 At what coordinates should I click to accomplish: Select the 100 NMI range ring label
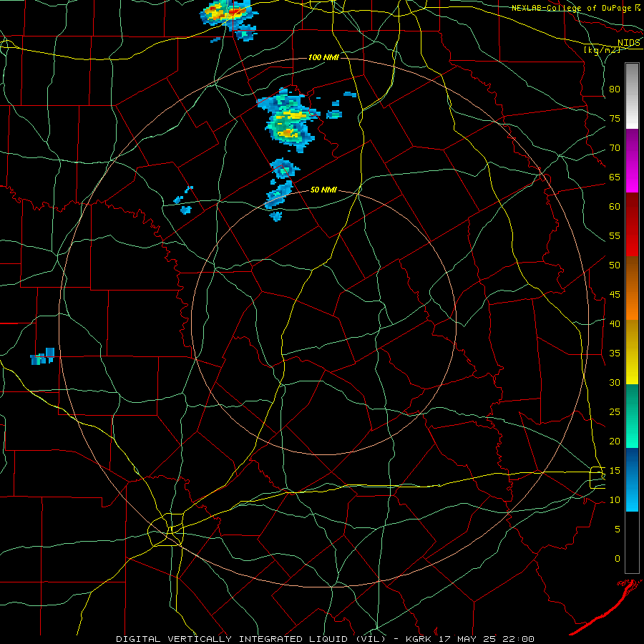(323, 57)
